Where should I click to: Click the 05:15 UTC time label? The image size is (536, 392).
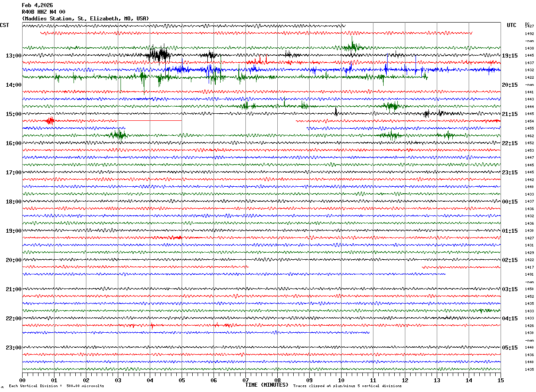pos(510,348)
